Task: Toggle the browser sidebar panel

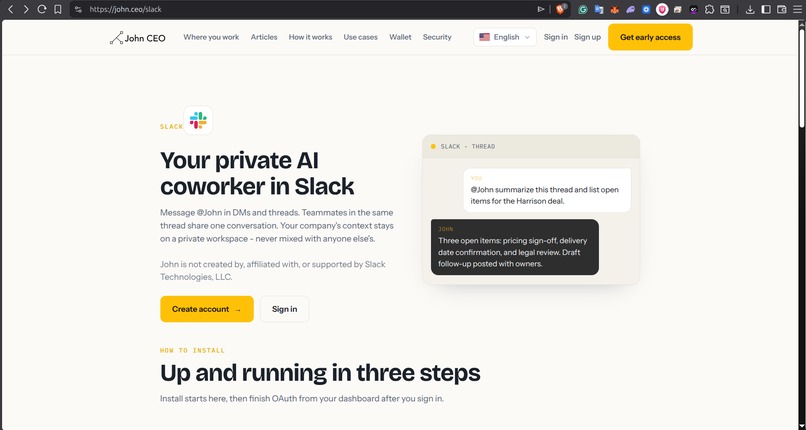Action: click(766, 9)
